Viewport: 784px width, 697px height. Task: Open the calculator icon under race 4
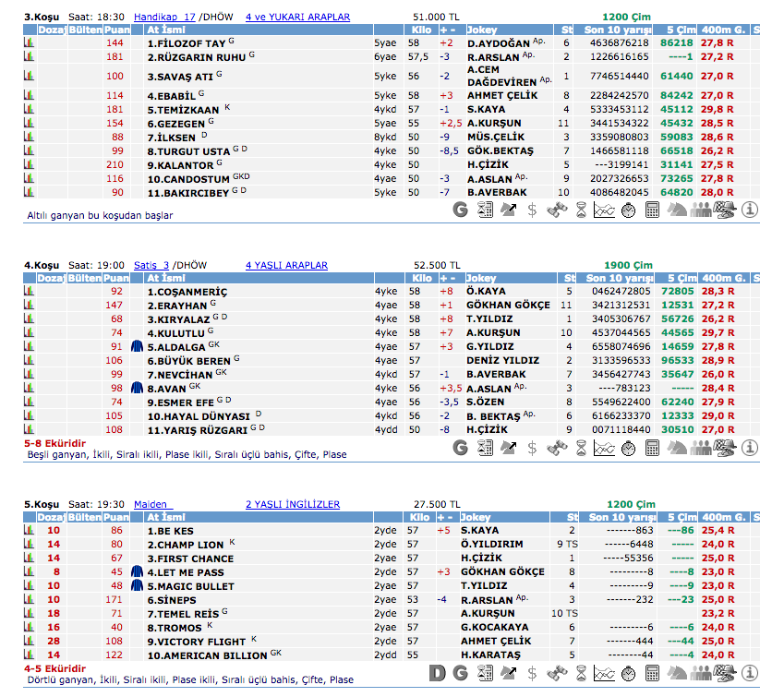click(653, 448)
